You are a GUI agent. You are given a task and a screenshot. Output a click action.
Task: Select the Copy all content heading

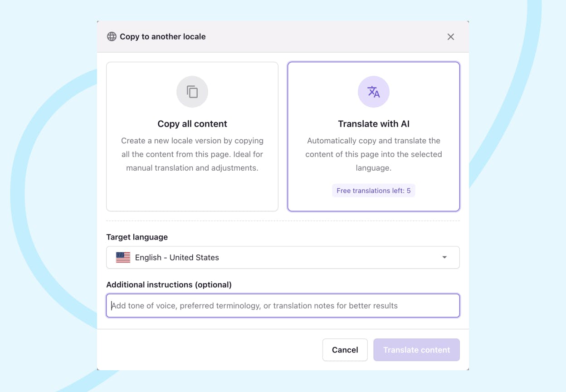tap(192, 124)
